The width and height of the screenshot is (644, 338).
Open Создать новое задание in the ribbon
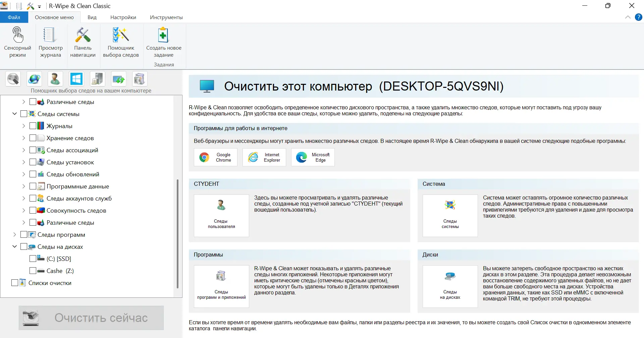163,42
